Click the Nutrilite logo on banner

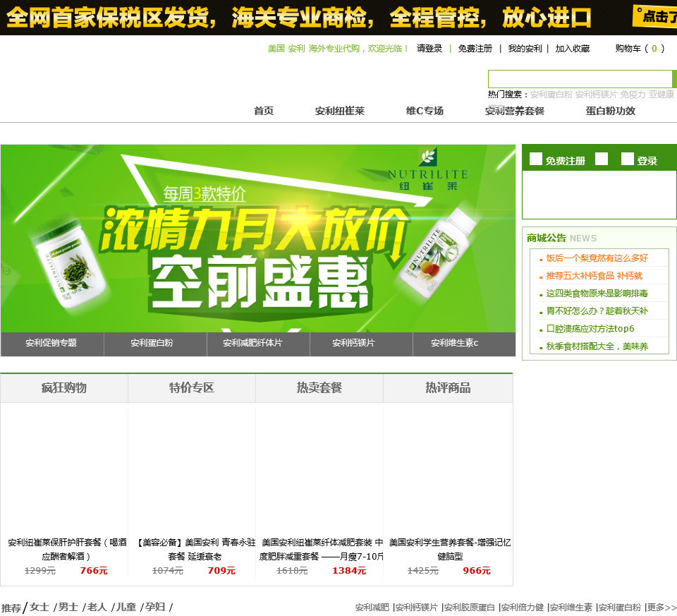pos(427,169)
